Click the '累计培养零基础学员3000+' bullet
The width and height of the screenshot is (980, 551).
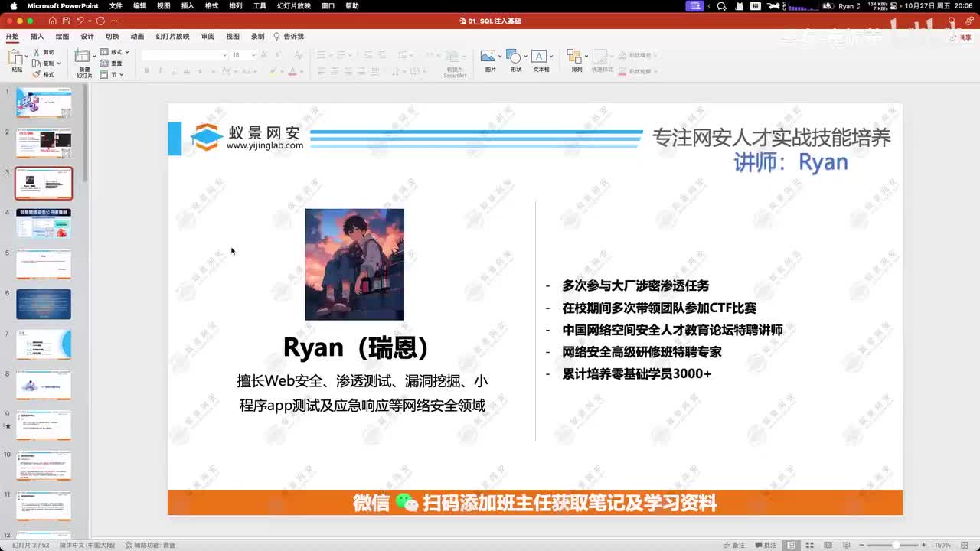point(636,373)
